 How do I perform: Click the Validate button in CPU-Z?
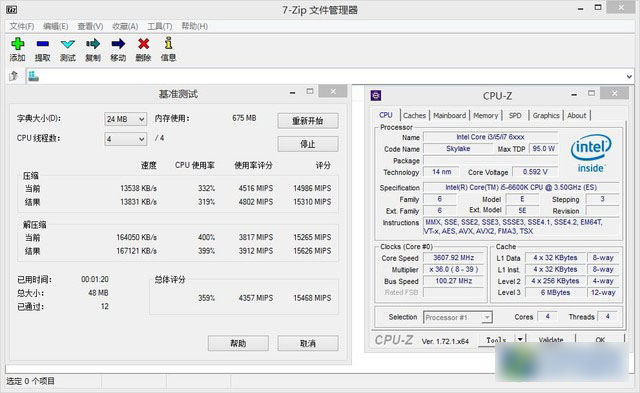(551, 340)
